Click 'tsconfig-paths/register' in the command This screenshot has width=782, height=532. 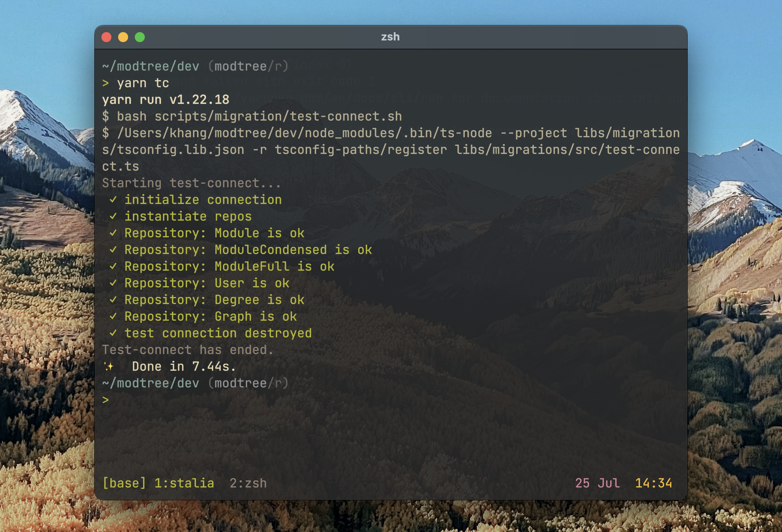[x=361, y=150]
